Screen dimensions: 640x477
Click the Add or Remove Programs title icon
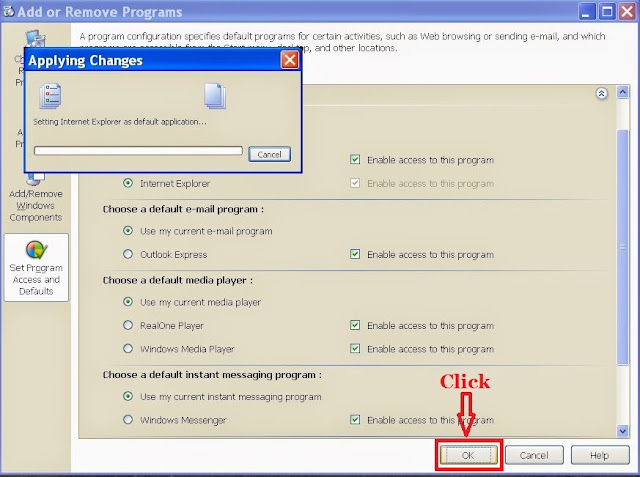pos(8,11)
